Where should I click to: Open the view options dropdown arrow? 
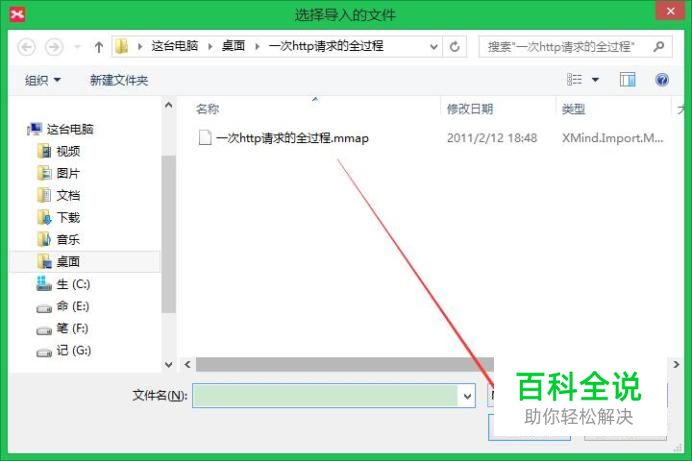tap(595, 80)
